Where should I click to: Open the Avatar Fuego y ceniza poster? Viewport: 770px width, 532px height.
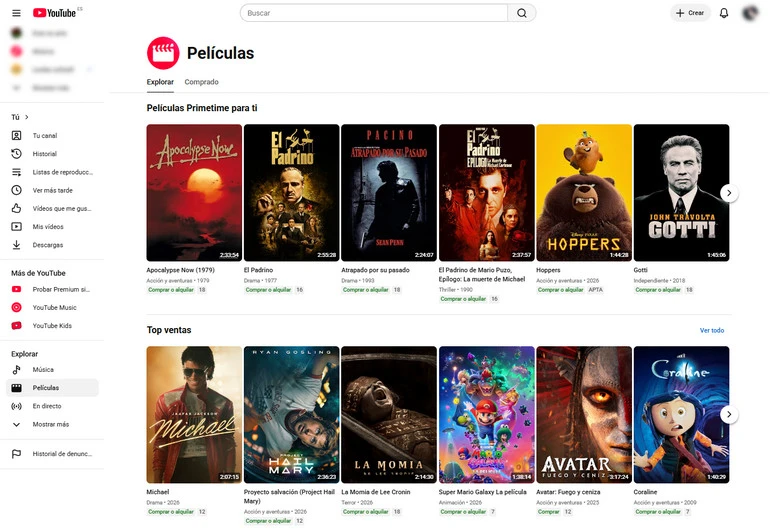click(584, 415)
